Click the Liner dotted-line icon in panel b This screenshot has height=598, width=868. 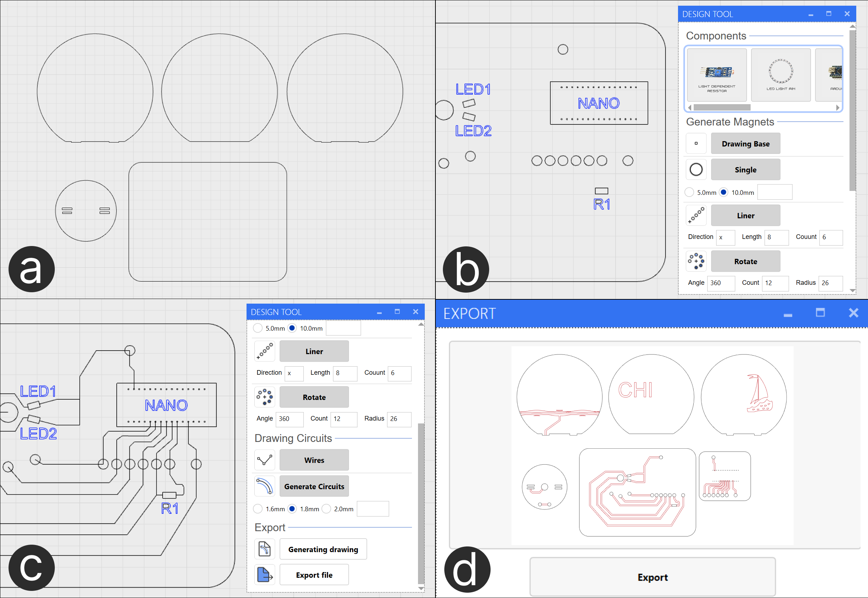696,215
